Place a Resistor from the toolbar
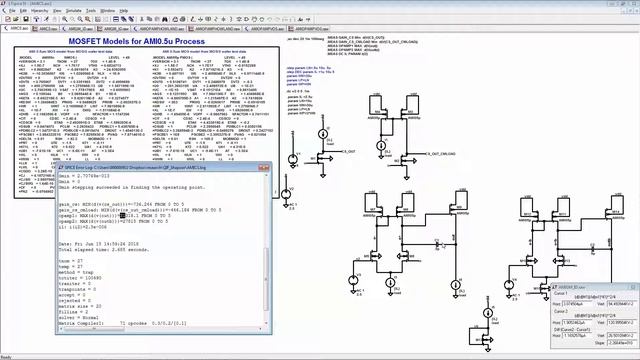Viewport: 640px width, 360px height. pyautogui.click(x=216, y=19)
